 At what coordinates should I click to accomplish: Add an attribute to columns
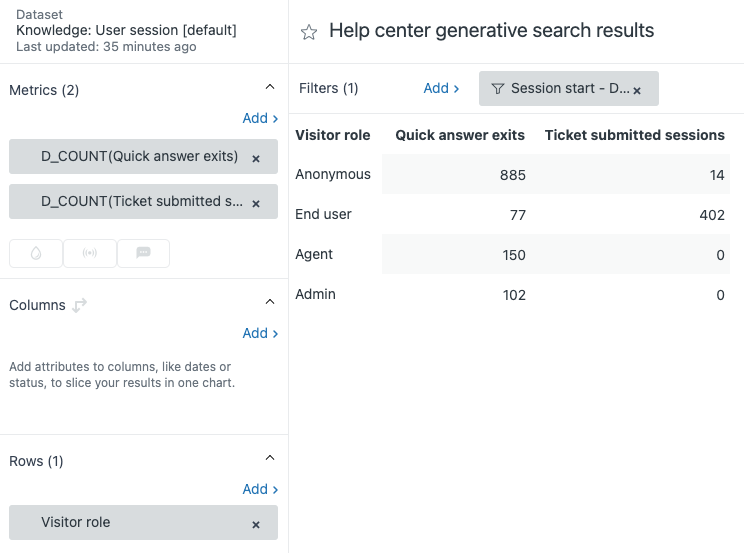tap(260, 333)
